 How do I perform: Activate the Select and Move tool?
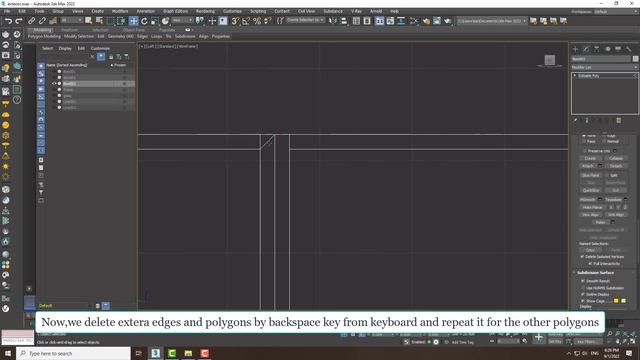pyautogui.click(x=133, y=20)
